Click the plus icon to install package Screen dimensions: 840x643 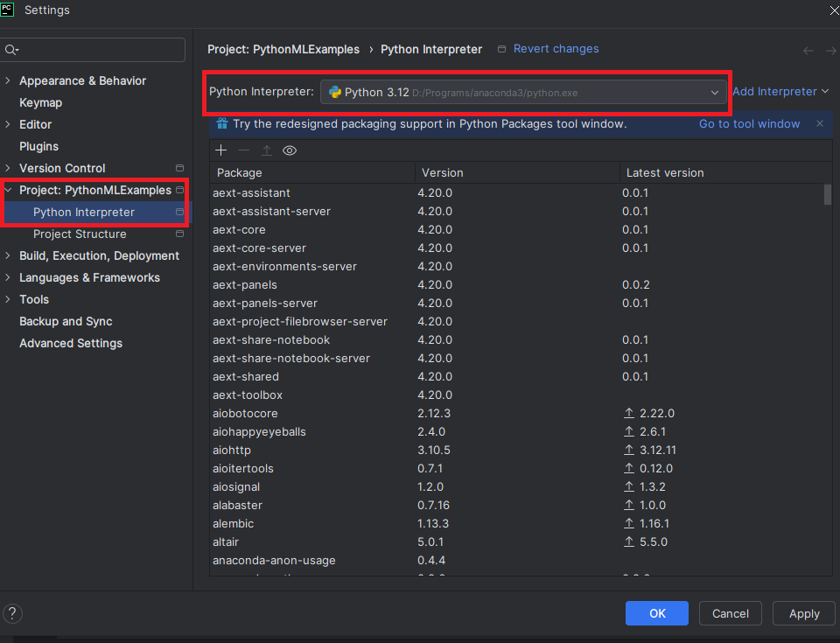coord(221,150)
